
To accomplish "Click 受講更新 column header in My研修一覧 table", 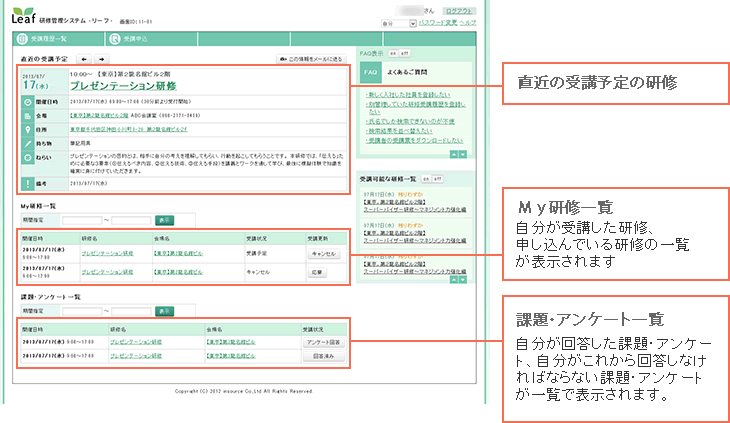I will click(x=318, y=239).
